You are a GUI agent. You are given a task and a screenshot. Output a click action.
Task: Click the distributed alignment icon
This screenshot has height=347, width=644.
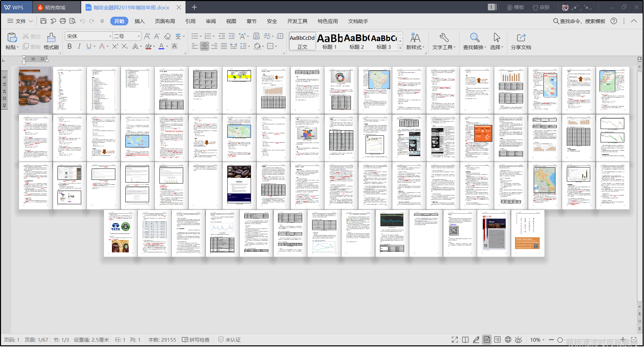click(234, 46)
